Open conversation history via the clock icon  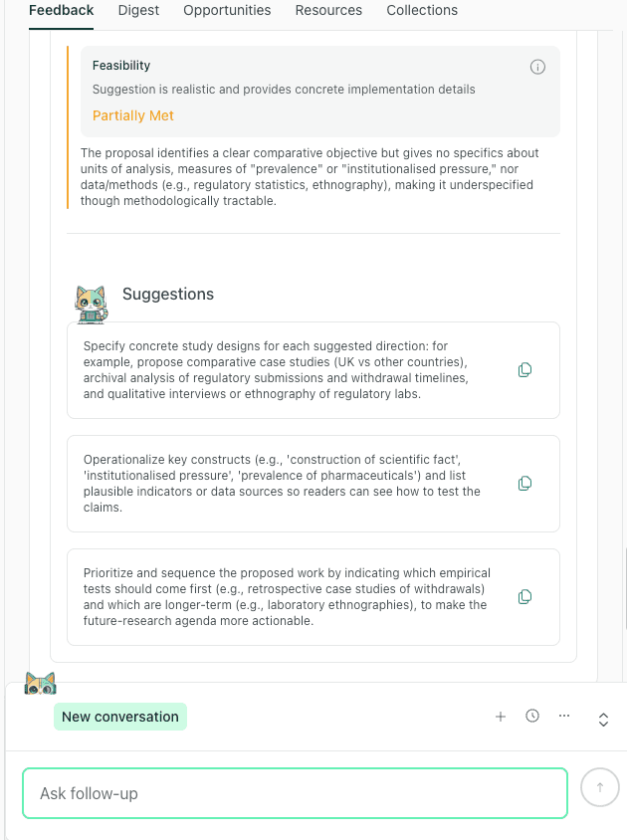click(x=532, y=716)
